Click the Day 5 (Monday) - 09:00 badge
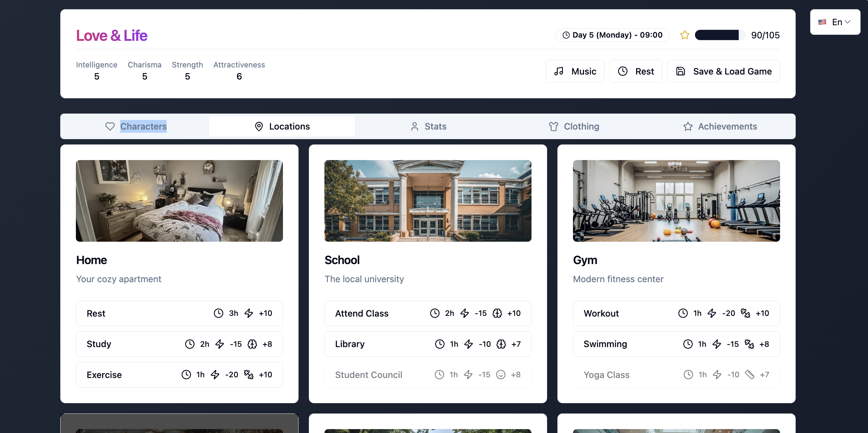Screen dimensions: 868x433 (x=612, y=35)
